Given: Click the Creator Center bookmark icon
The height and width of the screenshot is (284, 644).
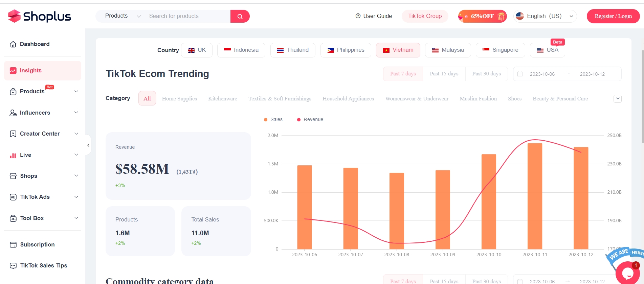Looking at the screenshot, I should click(13, 134).
